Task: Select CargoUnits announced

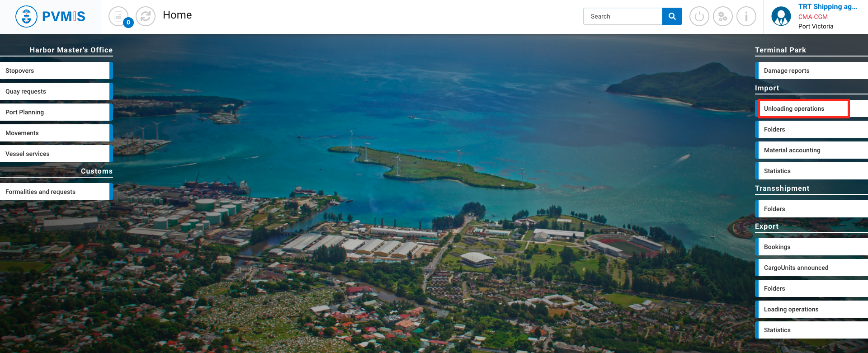Action: [x=809, y=268]
